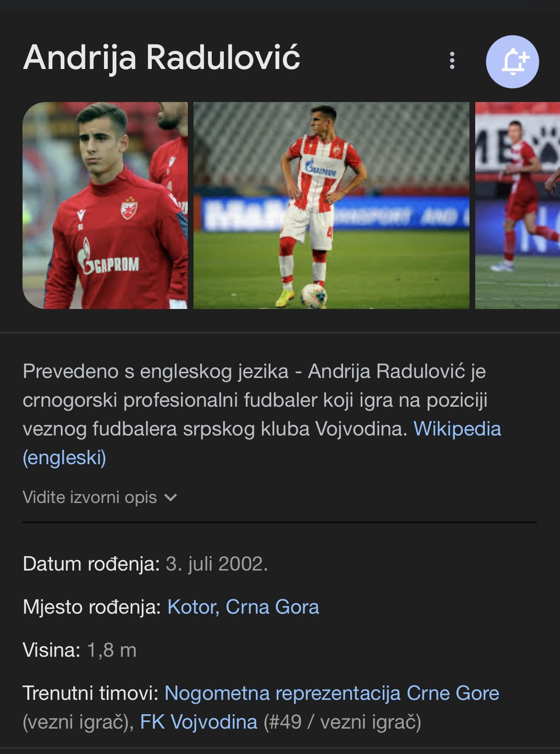Select the birth date '3. juli 2002.'
The image size is (560, 754).
pyautogui.click(x=217, y=564)
